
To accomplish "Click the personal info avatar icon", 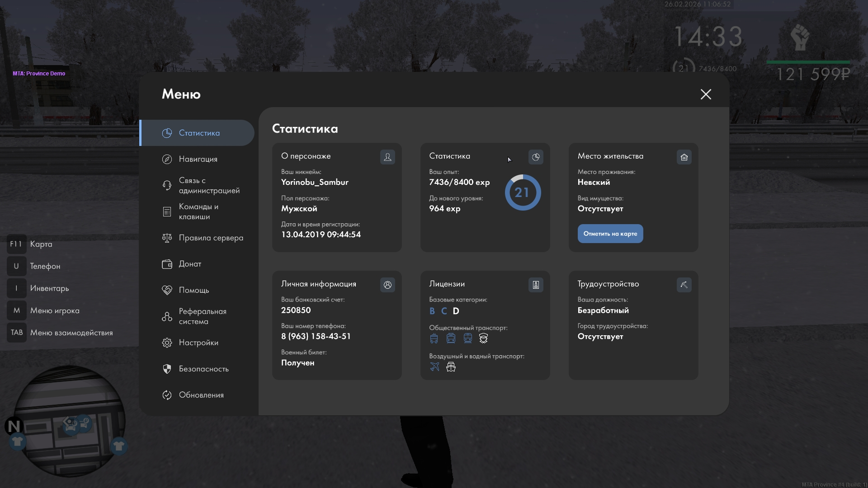I will point(387,285).
